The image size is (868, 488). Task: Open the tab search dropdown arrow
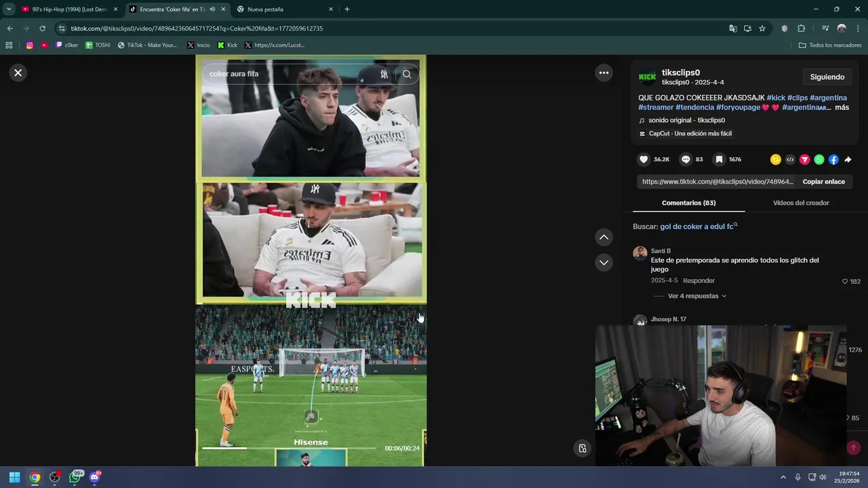tap(9, 9)
